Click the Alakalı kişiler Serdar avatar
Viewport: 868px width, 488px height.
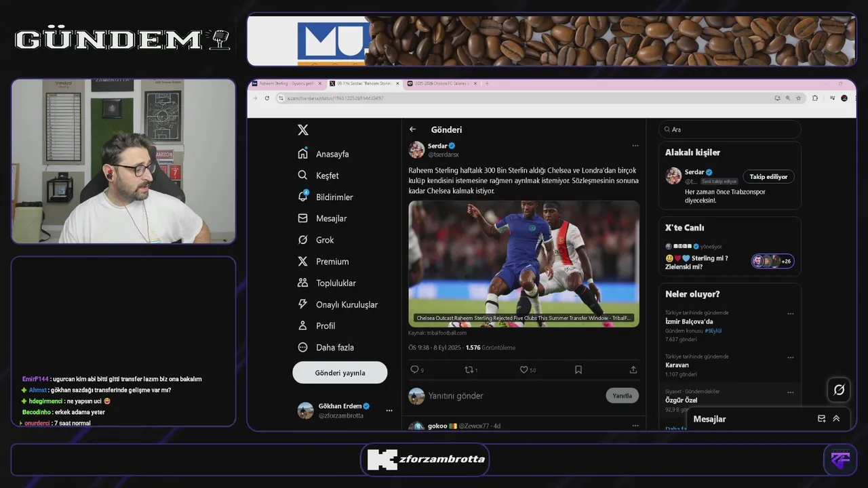click(x=673, y=176)
